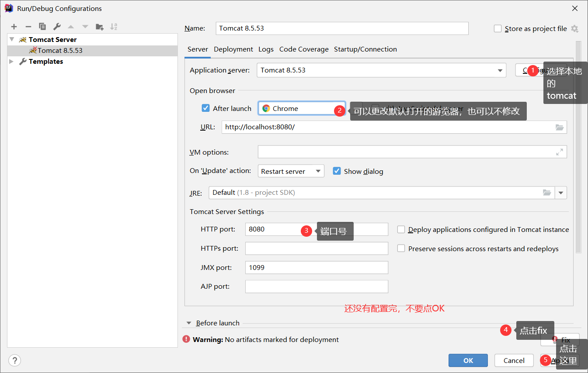Image resolution: width=588 pixels, height=373 pixels.
Task: Open the Chrome browser dropdown
Action: [302, 108]
